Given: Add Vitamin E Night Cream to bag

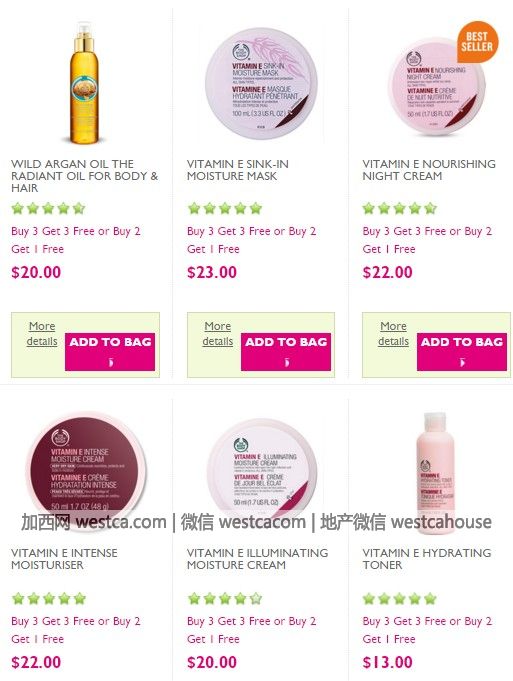Looking at the screenshot, I should [462, 352].
